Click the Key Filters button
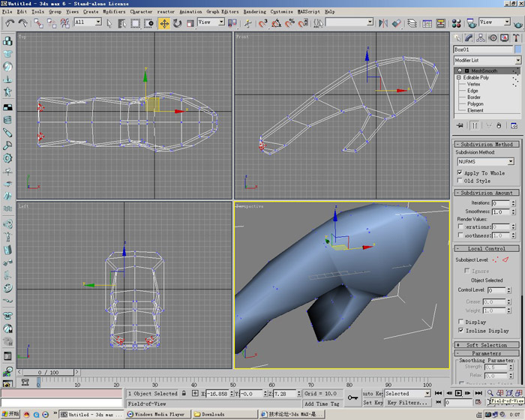The height and width of the screenshot is (420, 525). coord(407,403)
